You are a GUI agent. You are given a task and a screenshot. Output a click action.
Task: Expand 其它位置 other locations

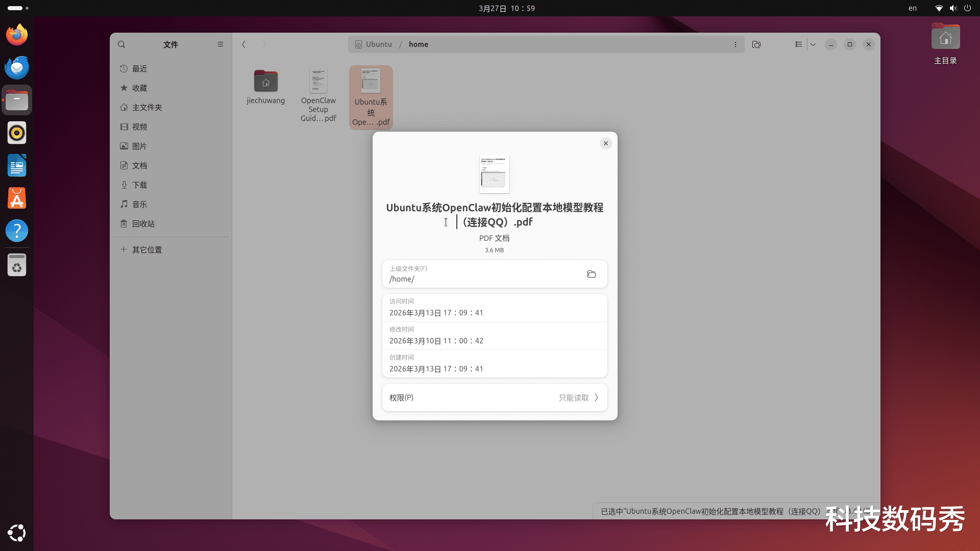146,249
